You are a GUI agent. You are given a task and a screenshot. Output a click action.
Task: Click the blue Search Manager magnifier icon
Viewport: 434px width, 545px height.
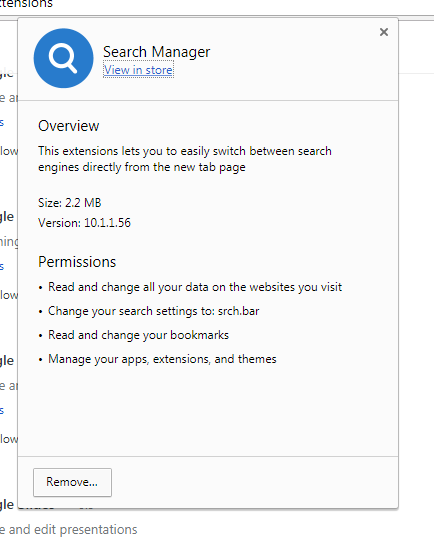pyautogui.click(x=64, y=58)
